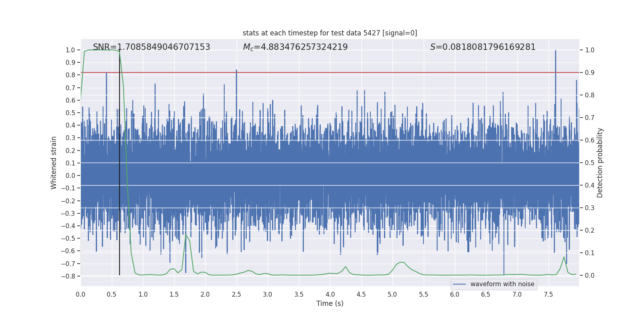644x322 pixels.
Task: Click the left y-axis tick label 1.0
Action: point(70,50)
